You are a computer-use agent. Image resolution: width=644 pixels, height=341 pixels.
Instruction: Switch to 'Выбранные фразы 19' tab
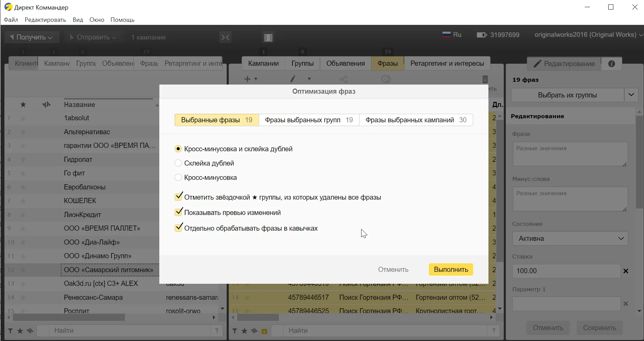tap(217, 120)
